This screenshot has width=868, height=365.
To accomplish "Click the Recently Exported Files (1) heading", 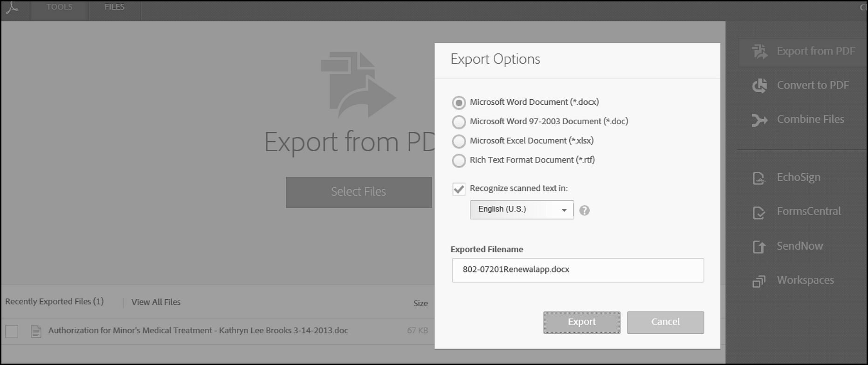I will point(54,302).
